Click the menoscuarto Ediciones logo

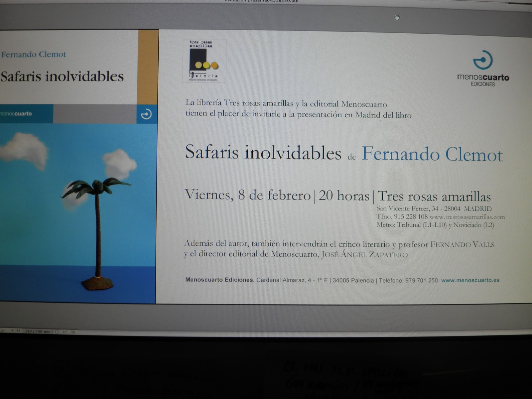483,68
